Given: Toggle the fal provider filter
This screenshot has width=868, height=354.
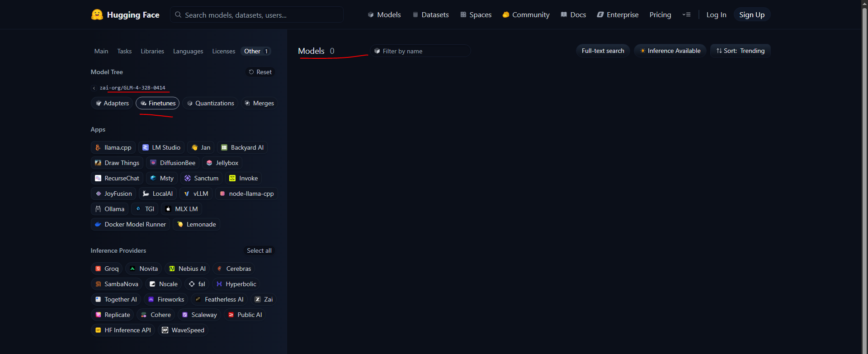Looking at the screenshot, I should (197, 284).
